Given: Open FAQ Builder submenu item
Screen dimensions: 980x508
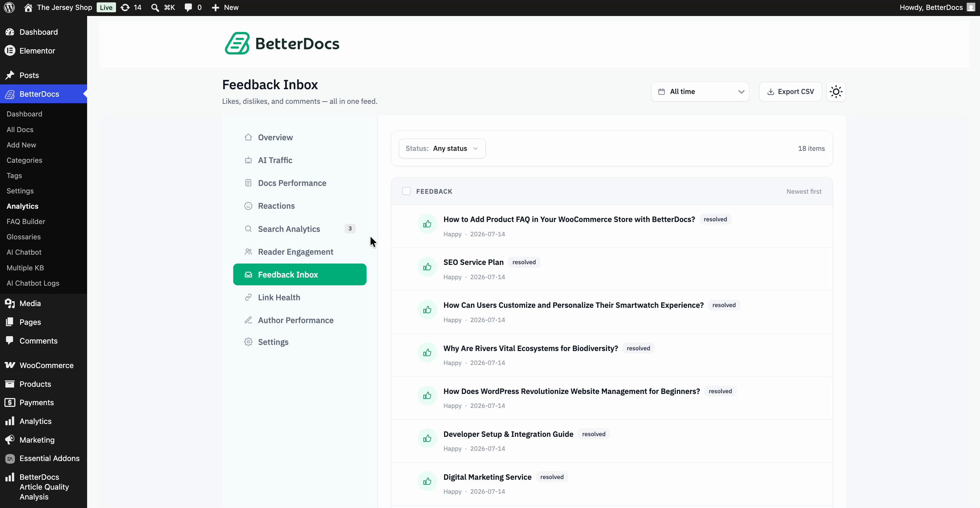Looking at the screenshot, I should click(x=26, y=221).
